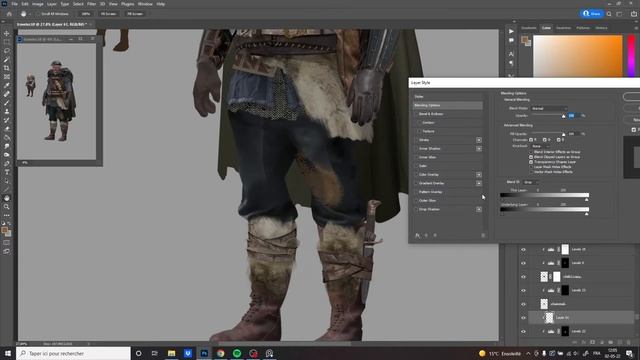Click the Share button

(x=592, y=14)
